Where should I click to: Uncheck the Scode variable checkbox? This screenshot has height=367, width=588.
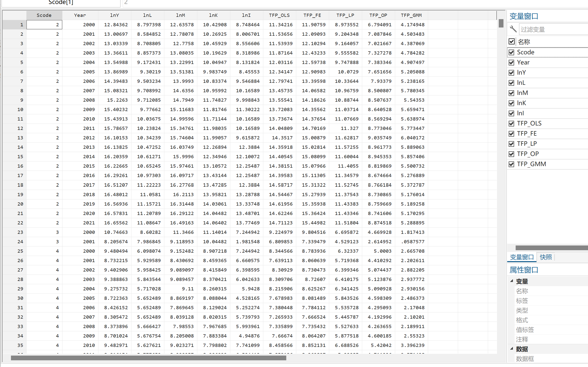click(x=511, y=52)
